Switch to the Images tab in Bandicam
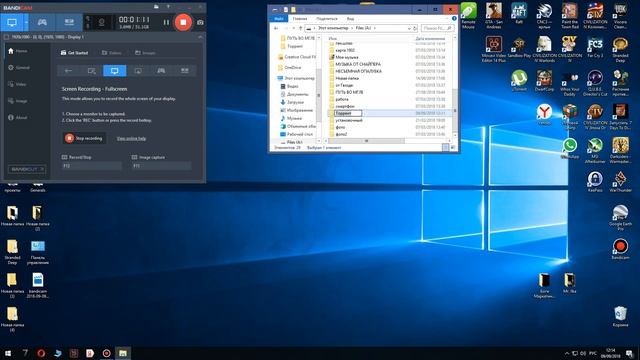640x360 pixels. pos(145,53)
